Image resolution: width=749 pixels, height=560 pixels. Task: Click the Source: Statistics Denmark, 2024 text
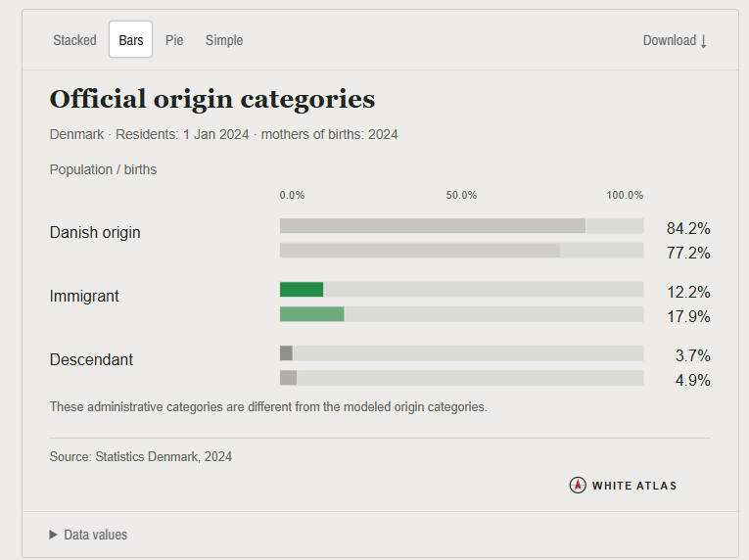click(x=141, y=457)
